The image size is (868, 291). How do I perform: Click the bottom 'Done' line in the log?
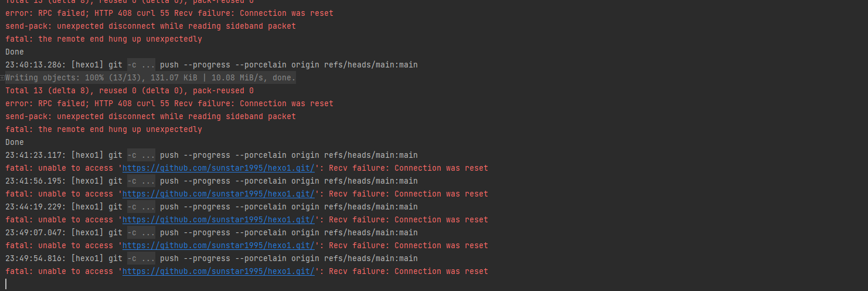pos(15,143)
